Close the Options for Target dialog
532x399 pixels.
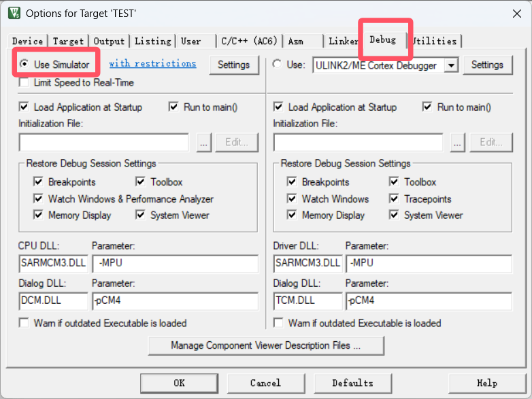click(517, 14)
